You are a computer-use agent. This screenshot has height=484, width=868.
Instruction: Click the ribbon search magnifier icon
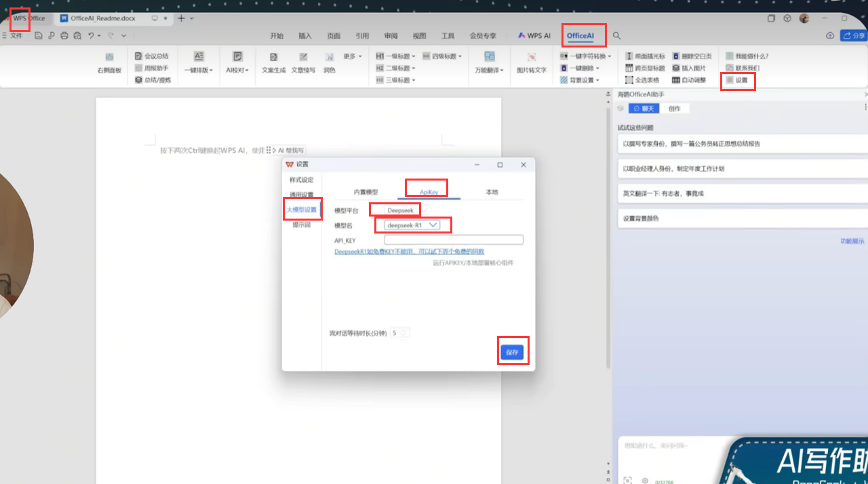pos(616,36)
